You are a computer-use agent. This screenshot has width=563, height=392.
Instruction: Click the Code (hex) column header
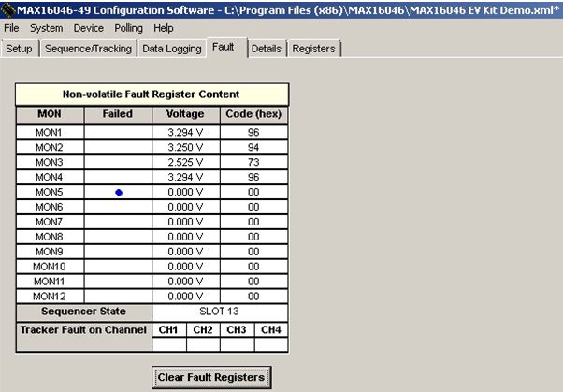pos(253,114)
